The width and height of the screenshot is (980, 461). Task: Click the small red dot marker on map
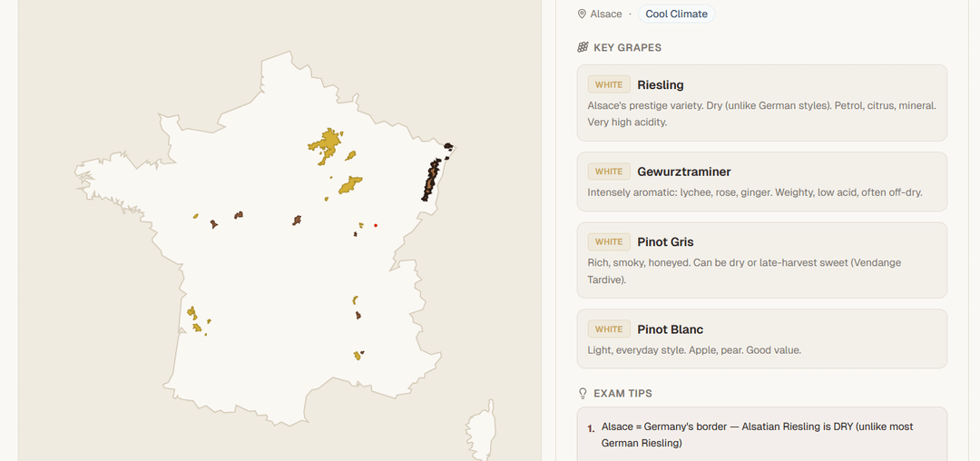376,225
